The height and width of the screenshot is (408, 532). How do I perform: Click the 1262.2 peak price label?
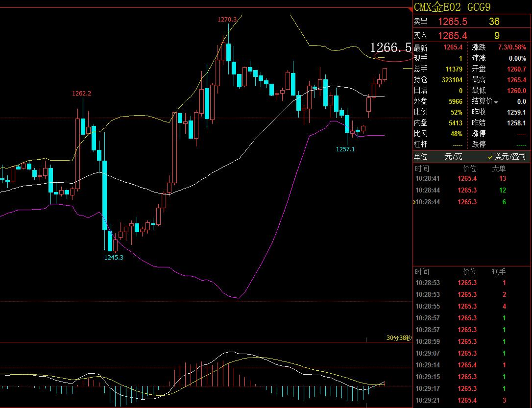81,94
